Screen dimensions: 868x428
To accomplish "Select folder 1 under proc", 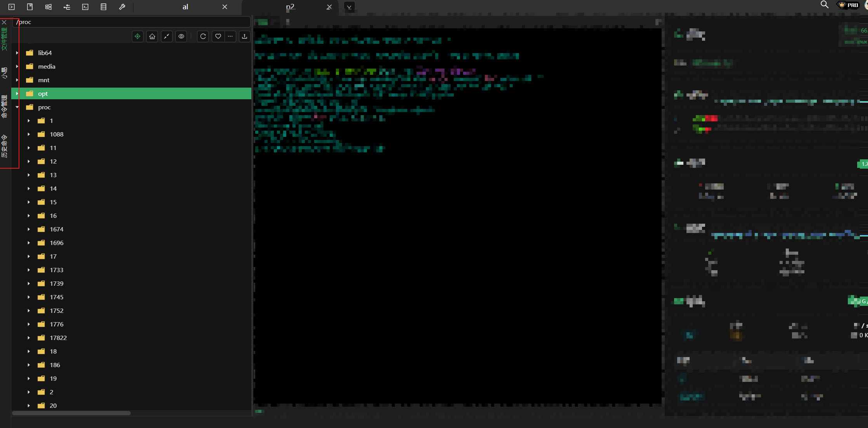I will 51,121.
